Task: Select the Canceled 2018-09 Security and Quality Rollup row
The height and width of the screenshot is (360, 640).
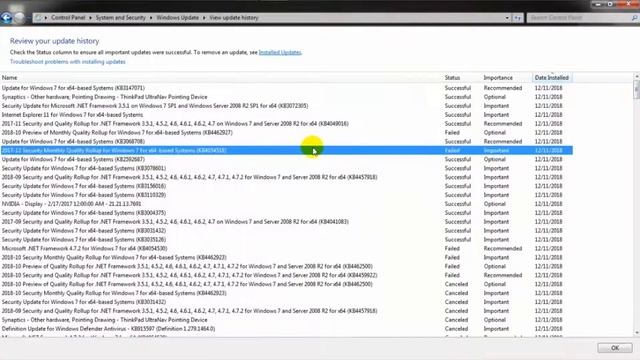Action: (287, 311)
